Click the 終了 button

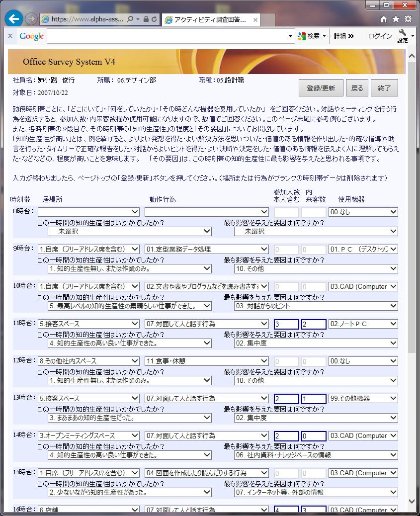(384, 88)
